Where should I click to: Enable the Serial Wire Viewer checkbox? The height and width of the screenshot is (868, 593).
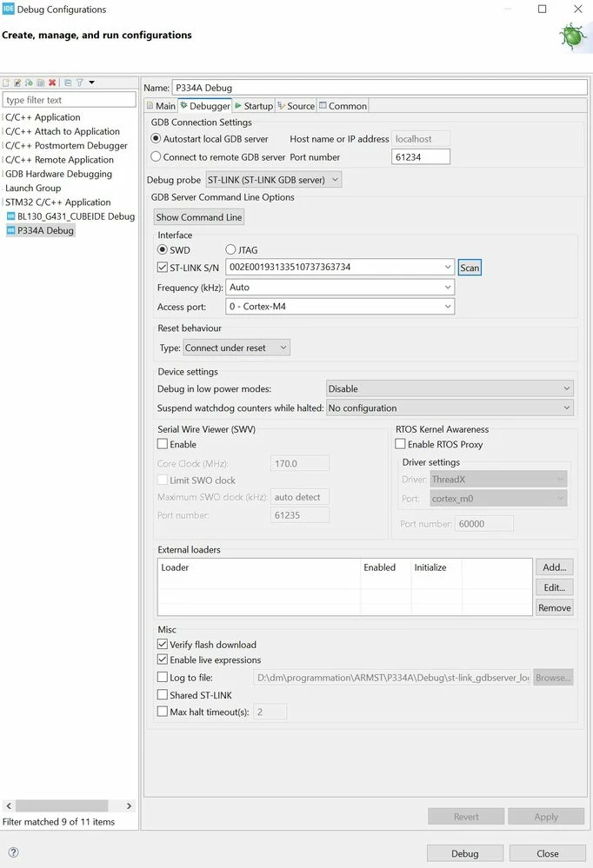click(163, 444)
